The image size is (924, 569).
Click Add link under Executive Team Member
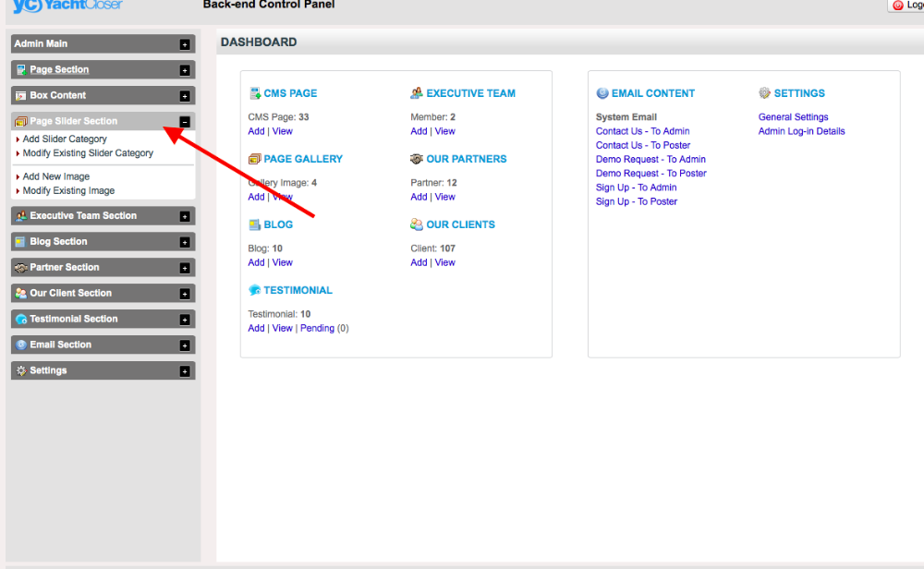pos(419,131)
